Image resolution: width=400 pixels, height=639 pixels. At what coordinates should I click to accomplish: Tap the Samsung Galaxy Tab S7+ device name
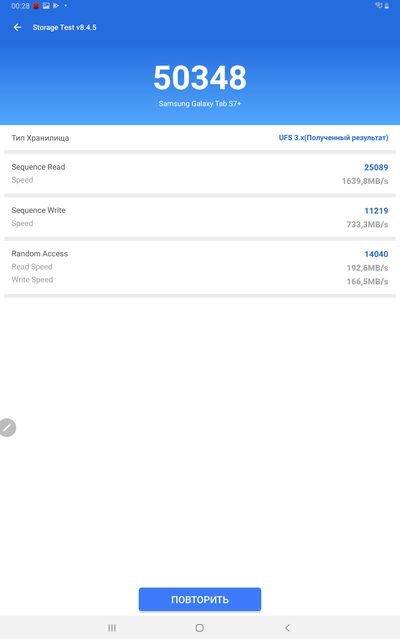click(x=200, y=104)
